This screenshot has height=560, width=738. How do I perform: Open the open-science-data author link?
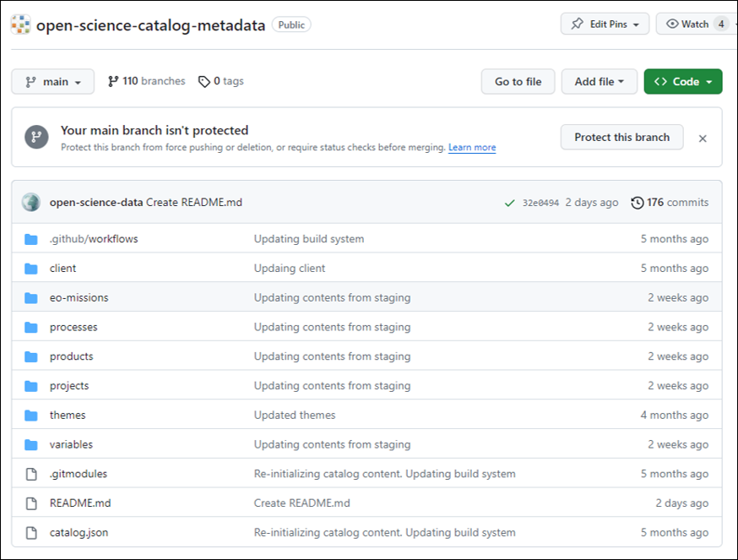[x=96, y=203]
